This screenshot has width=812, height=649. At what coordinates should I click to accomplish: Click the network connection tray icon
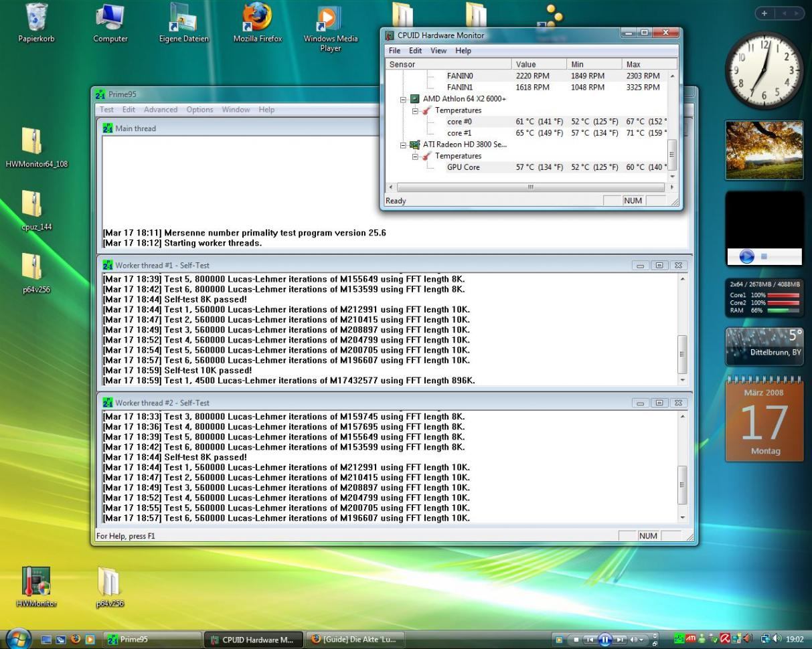coord(767,640)
